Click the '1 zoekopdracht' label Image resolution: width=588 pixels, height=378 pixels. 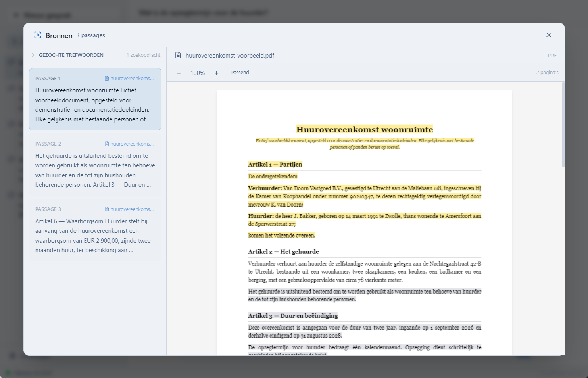tap(143, 55)
